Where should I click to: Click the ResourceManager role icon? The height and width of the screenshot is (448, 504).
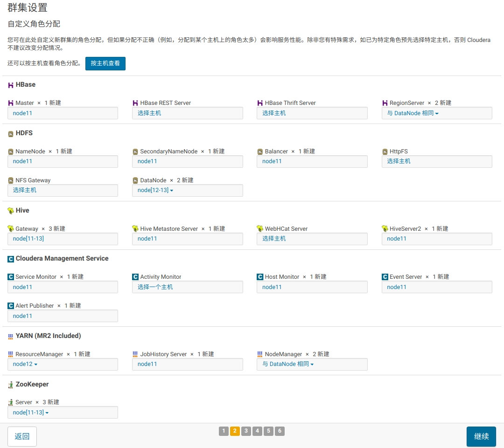click(11, 354)
